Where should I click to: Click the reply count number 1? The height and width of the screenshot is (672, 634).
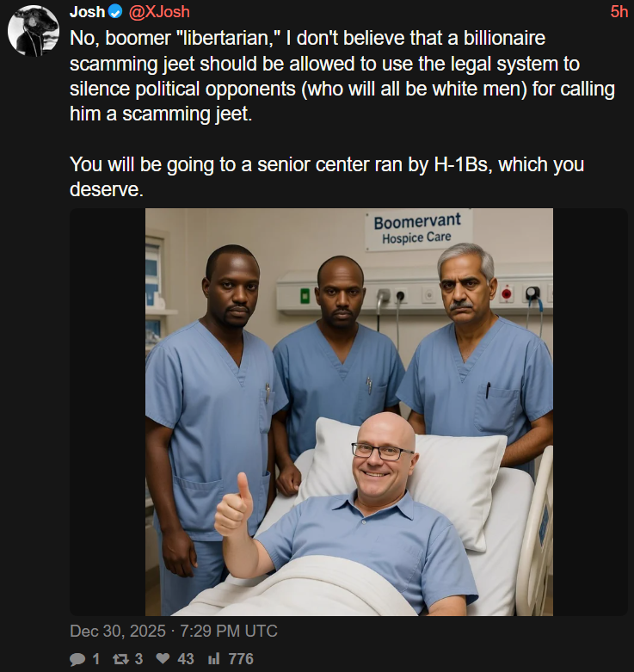[96, 659]
